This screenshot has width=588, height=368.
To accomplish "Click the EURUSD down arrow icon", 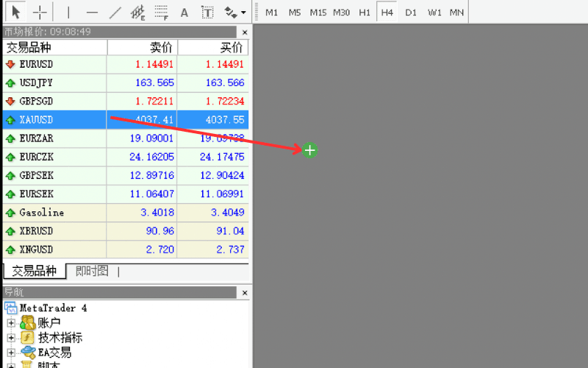I will tap(10, 65).
